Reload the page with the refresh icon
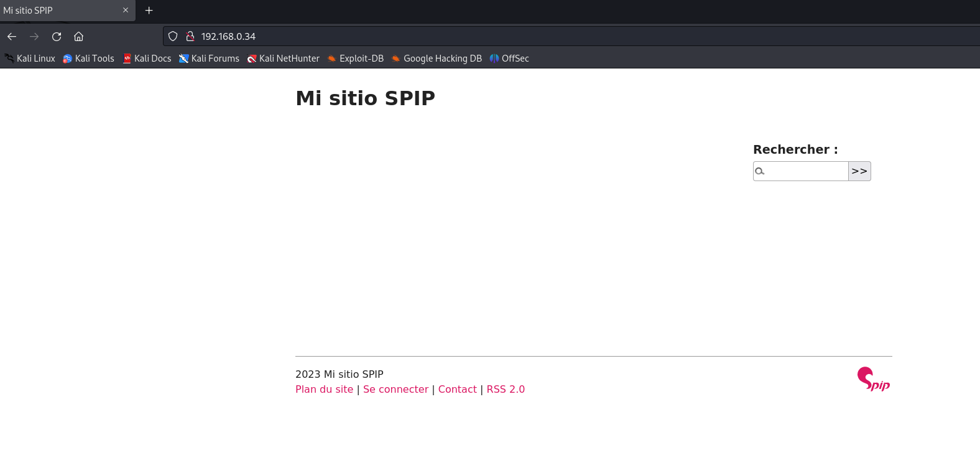This screenshot has height=450, width=980. coord(57,36)
